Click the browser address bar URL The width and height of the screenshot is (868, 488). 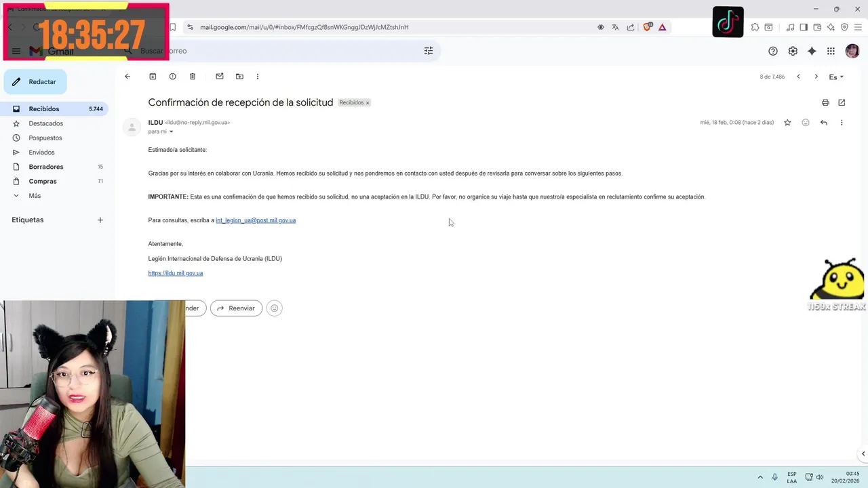coord(304,27)
